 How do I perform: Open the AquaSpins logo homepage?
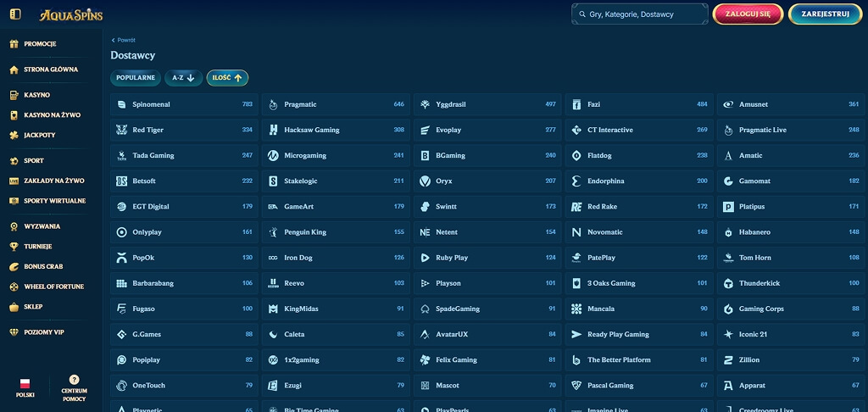click(71, 15)
